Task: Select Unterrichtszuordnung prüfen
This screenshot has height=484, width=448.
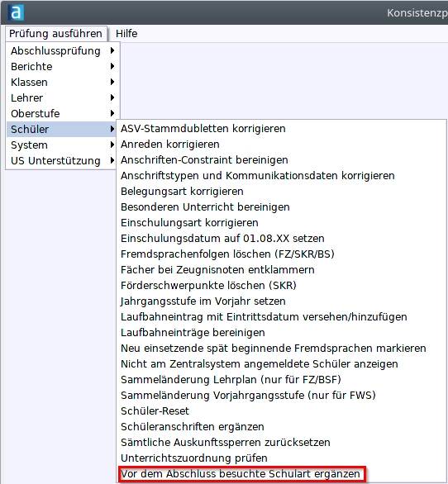Action: [x=281, y=458]
